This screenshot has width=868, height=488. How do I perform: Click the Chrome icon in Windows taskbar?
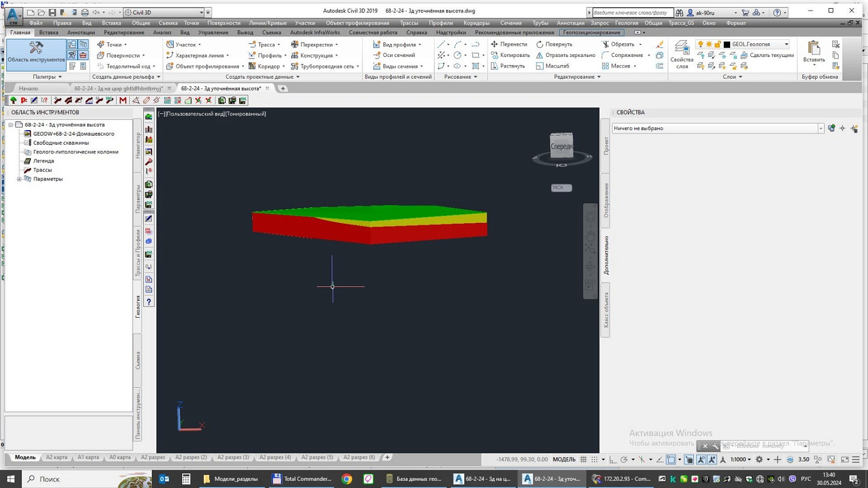347,479
